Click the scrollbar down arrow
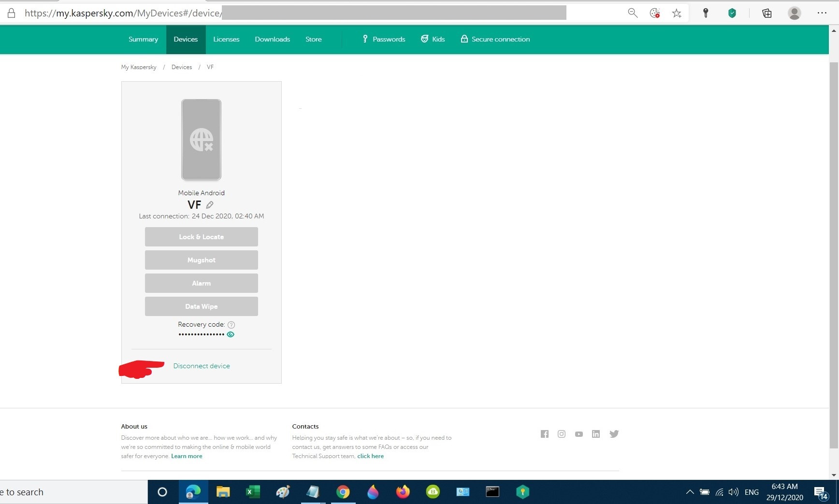This screenshot has width=839, height=504. 834,475
